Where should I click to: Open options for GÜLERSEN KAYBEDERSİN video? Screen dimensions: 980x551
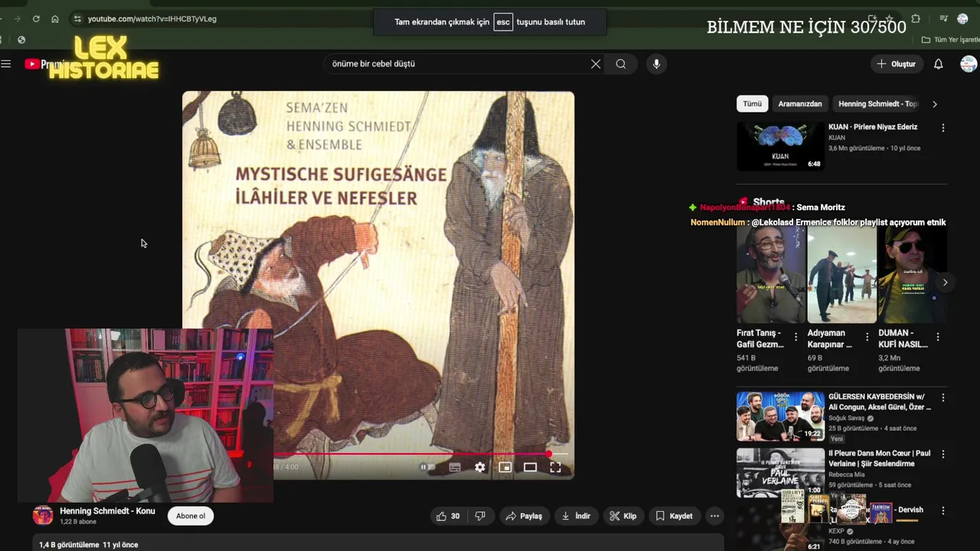tap(943, 398)
